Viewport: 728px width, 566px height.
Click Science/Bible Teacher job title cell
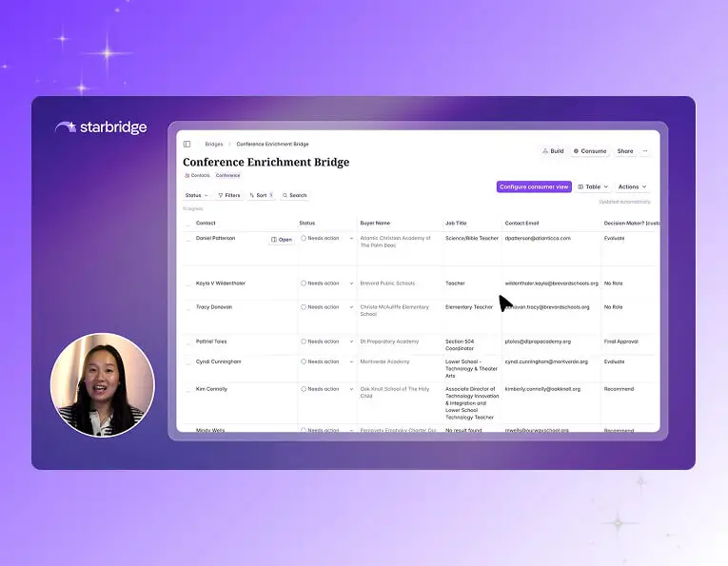pos(472,238)
